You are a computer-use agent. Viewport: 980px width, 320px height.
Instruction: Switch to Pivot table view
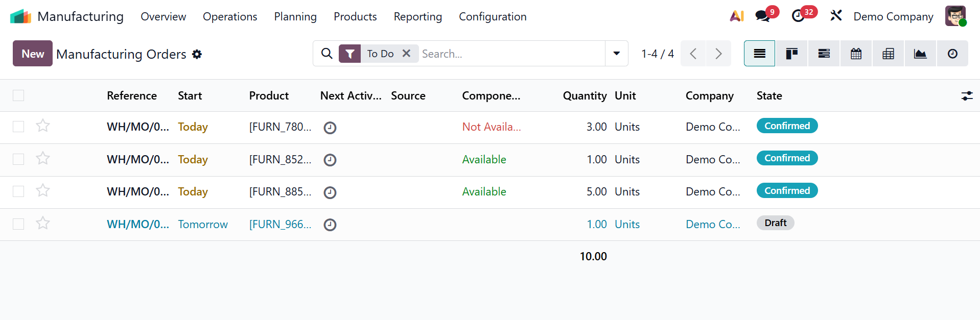[888, 54]
